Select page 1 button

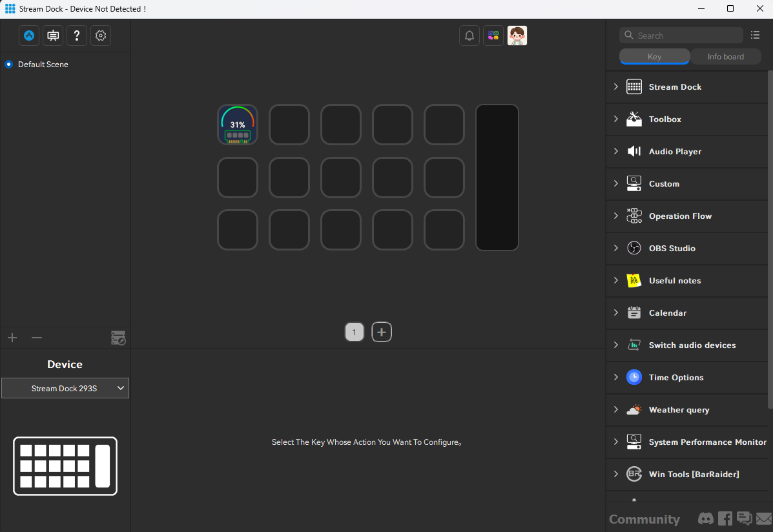click(355, 332)
